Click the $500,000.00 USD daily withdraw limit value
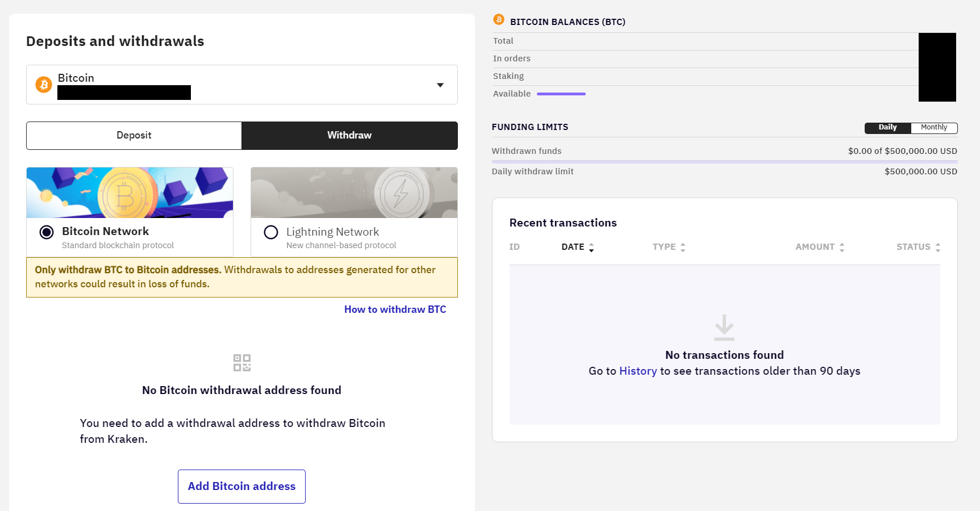 [x=921, y=171]
